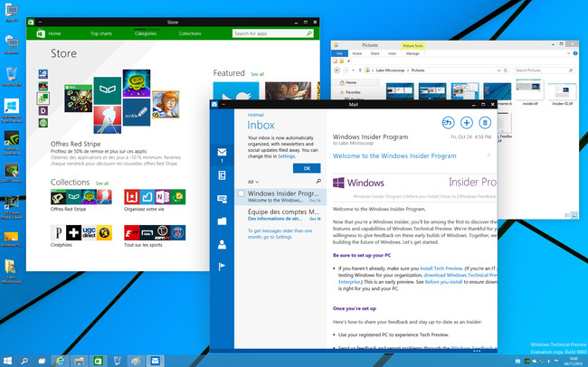Viewport: 588px width, 367px height.
Task: Create new email with plus icon
Action: pos(466,123)
